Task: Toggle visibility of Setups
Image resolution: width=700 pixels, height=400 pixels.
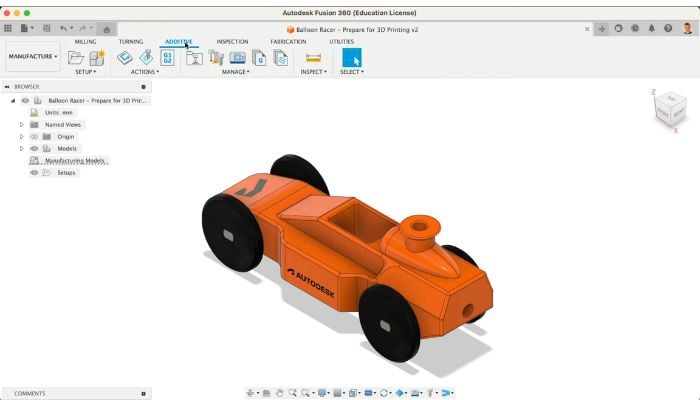Action: pyautogui.click(x=34, y=173)
